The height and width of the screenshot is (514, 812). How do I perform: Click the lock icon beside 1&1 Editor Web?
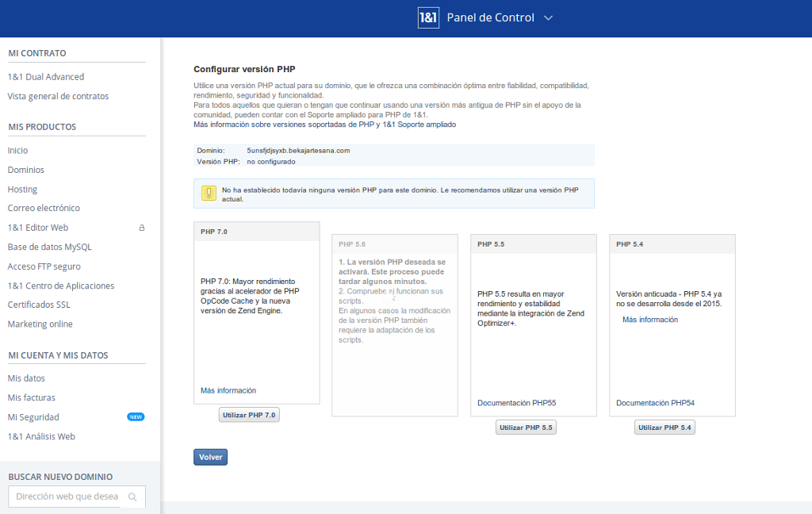[x=142, y=228]
